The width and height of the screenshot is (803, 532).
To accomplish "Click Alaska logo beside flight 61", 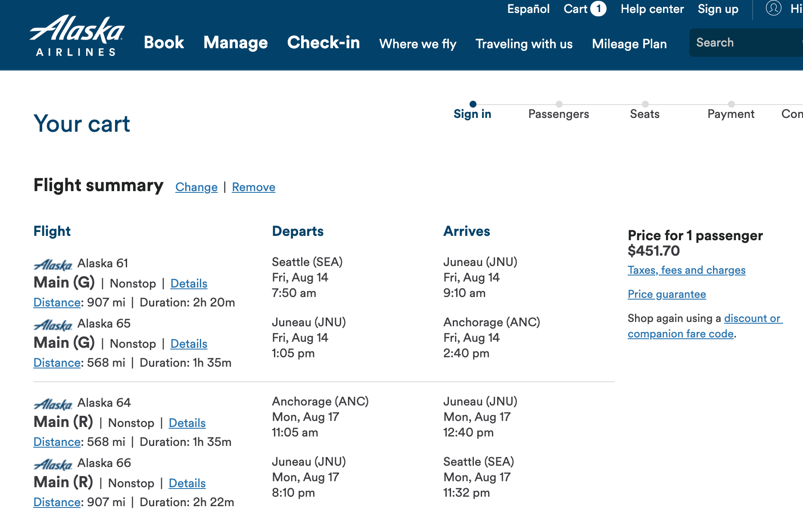I will pos(53,264).
